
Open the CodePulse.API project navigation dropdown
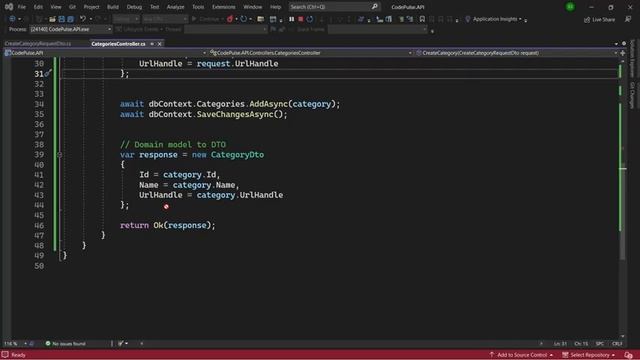(x=105, y=53)
